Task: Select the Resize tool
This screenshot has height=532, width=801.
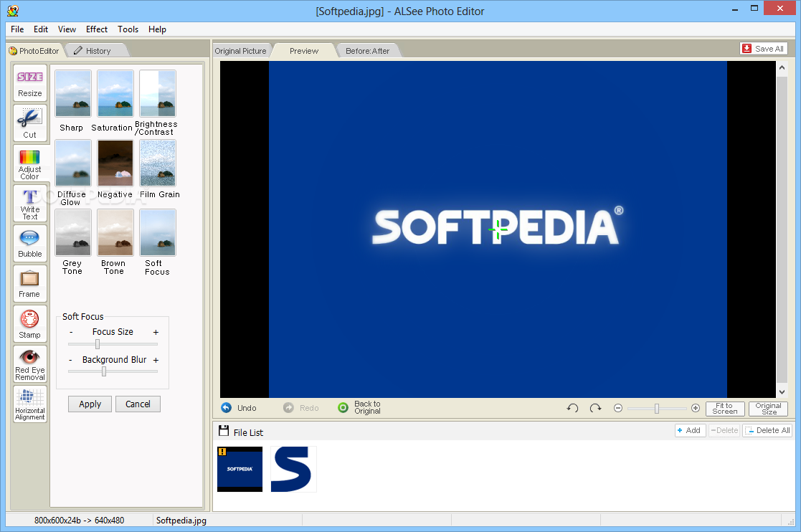Action: tap(29, 82)
